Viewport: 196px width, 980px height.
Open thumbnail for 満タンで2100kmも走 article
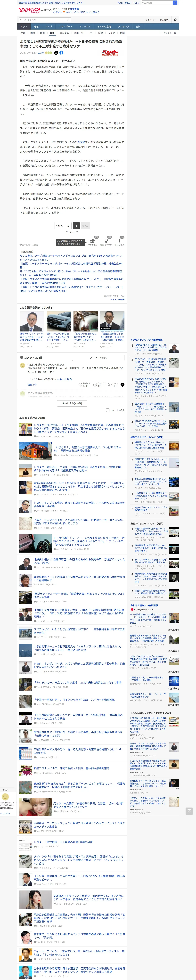[x=59, y=321]
